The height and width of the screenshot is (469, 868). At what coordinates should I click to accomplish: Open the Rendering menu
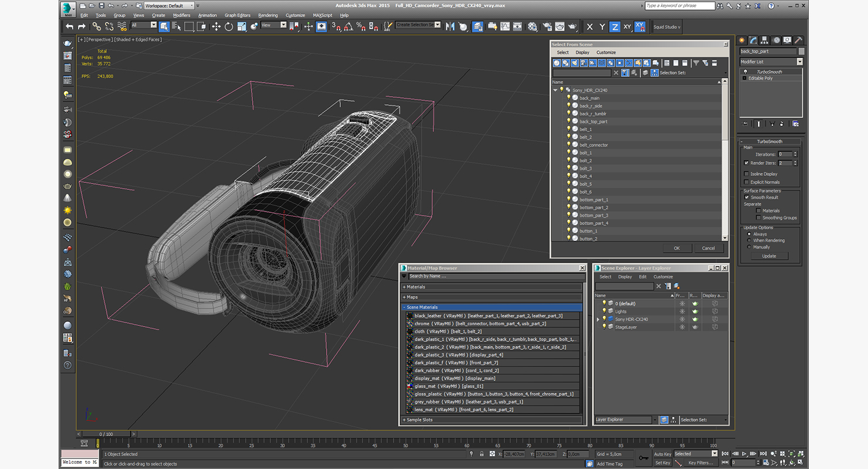tap(268, 15)
